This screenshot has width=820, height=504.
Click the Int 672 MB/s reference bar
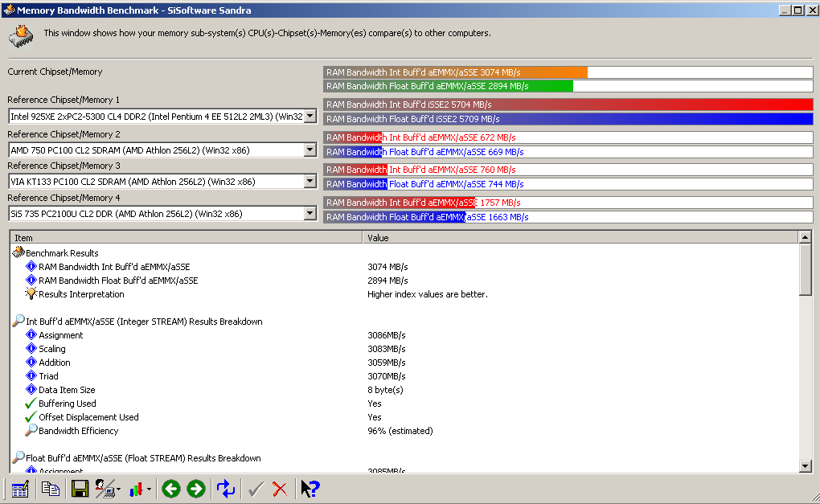[568, 137]
